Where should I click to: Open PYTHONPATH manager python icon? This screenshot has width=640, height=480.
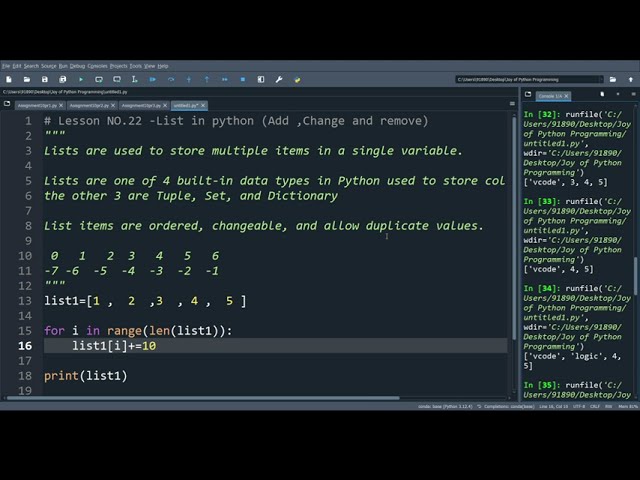(x=297, y=80)
